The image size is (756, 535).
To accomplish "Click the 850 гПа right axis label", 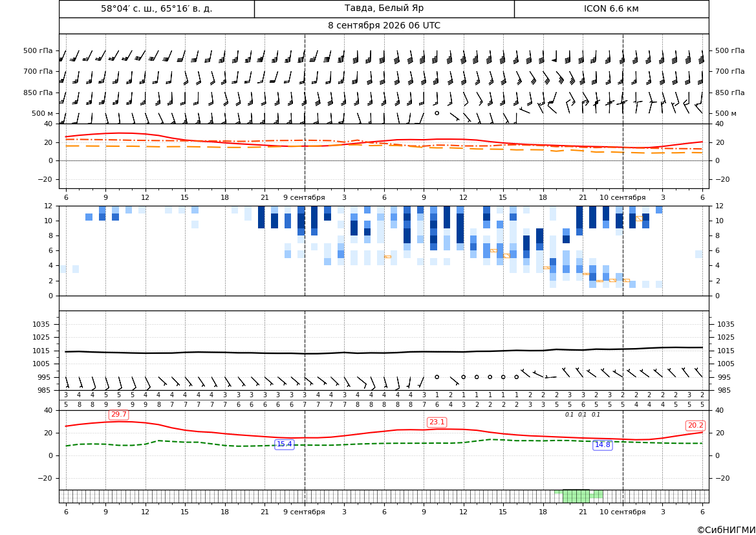I will (x=730, y=93).
